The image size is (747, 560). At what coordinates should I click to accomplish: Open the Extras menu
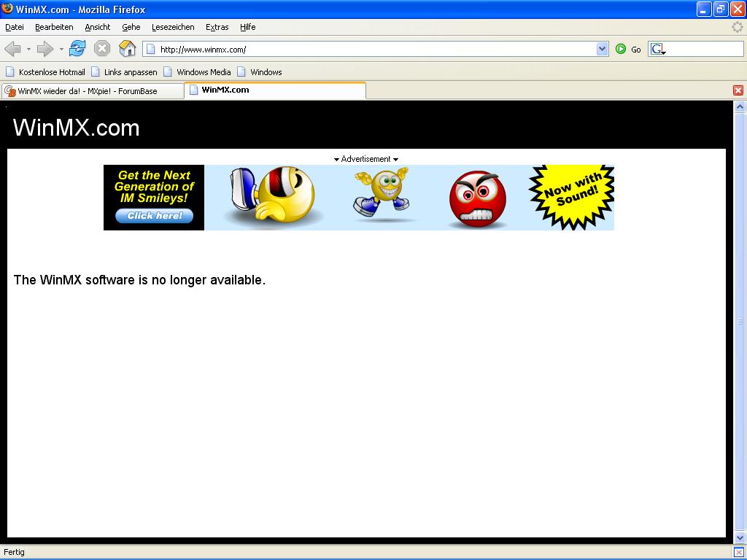click(x=217, y=27)
